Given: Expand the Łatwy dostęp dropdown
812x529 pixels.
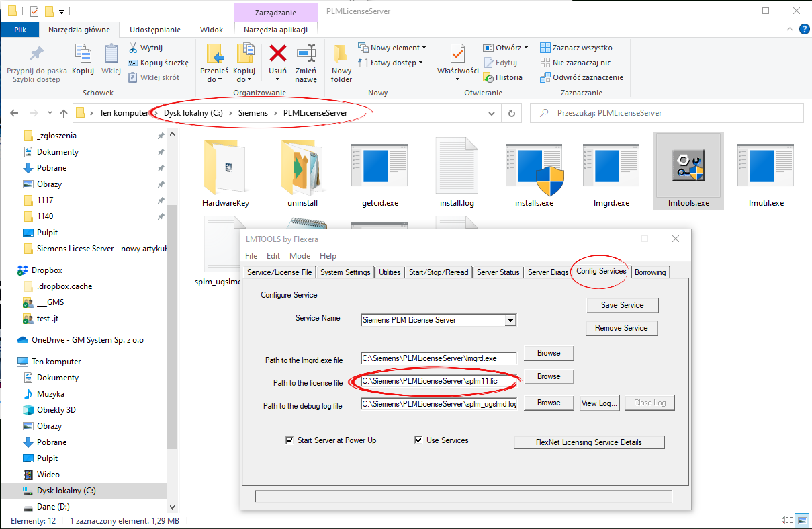Looking at the screenshot, I should (x=396, y=63).
